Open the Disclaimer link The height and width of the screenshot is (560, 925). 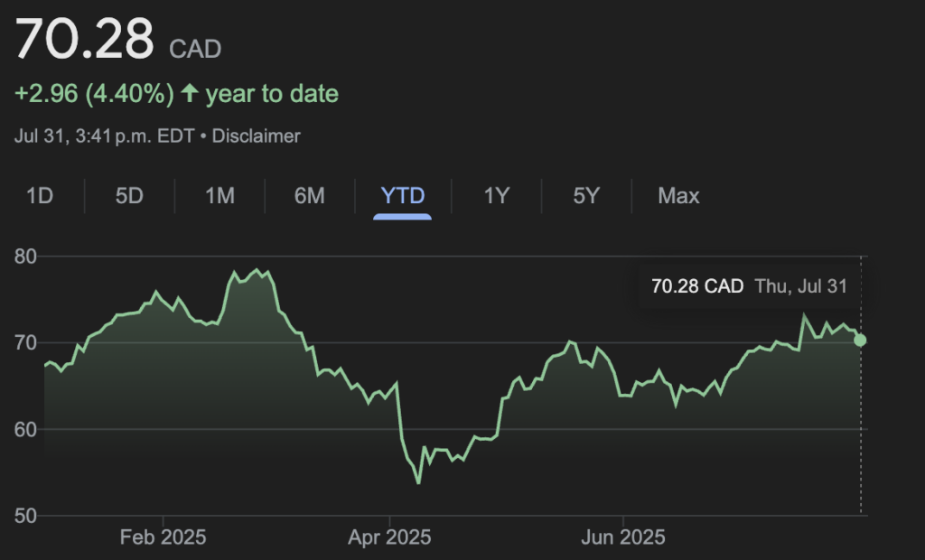(256, 136)
